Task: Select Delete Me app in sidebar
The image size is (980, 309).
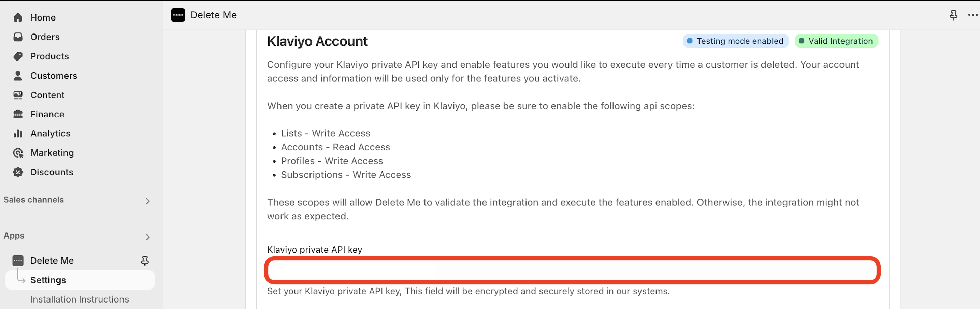Action: click(52, 260)
